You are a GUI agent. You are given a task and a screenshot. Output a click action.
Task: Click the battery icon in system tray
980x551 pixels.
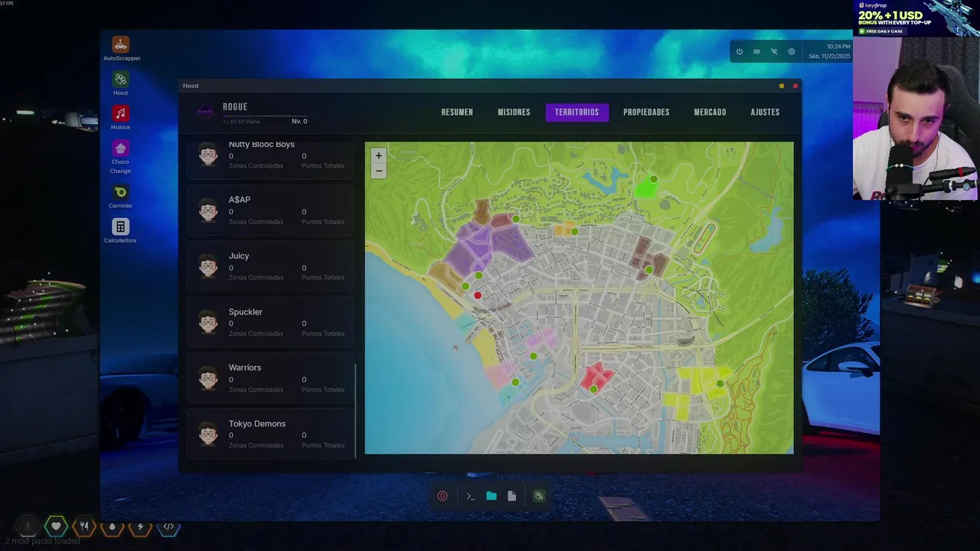point(756,52)
